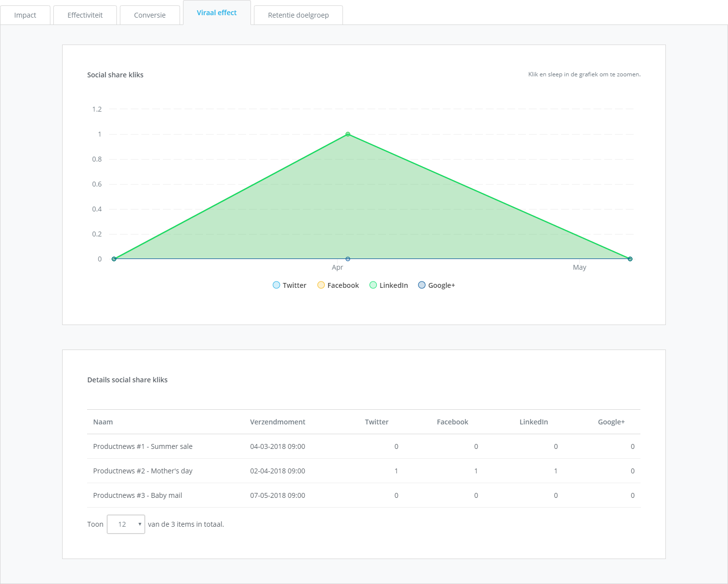
Task: Click the blue zero point at April
Action: (348, 259)
